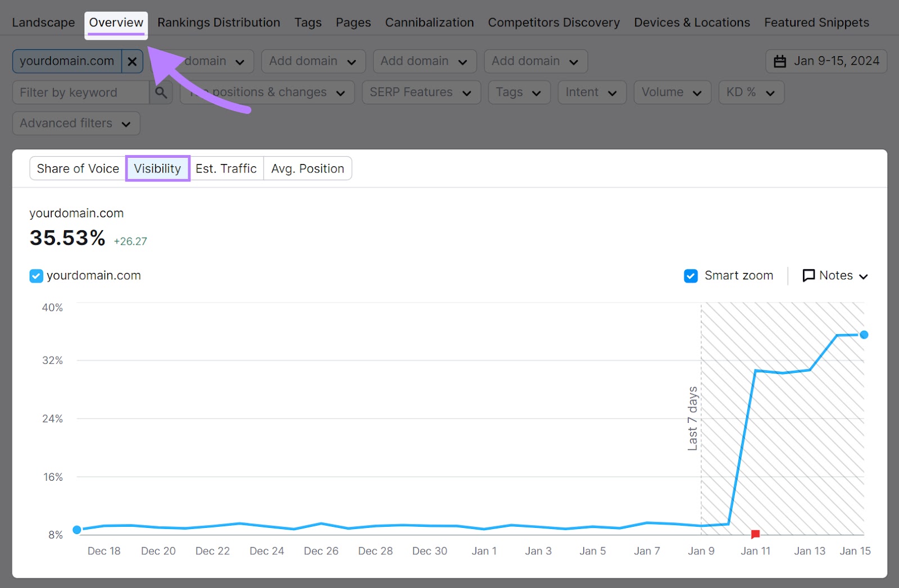Remove yourdomain.com with the X icon
Image resolution: width=899 pixels, height=588 pixels.
(132, 61)
